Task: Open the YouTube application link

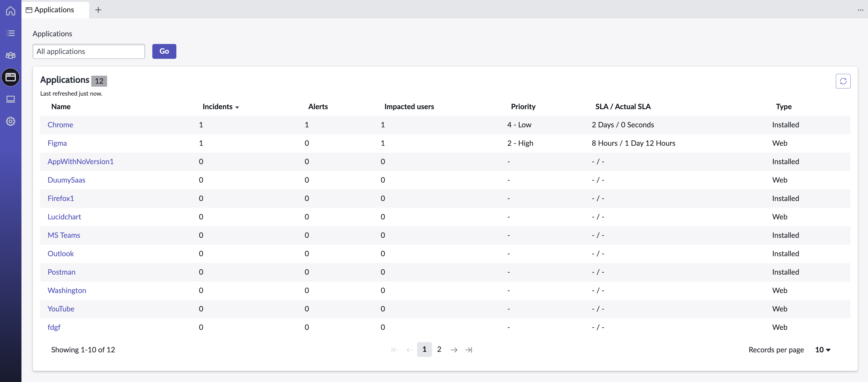Action: click(x=61, y=309)
